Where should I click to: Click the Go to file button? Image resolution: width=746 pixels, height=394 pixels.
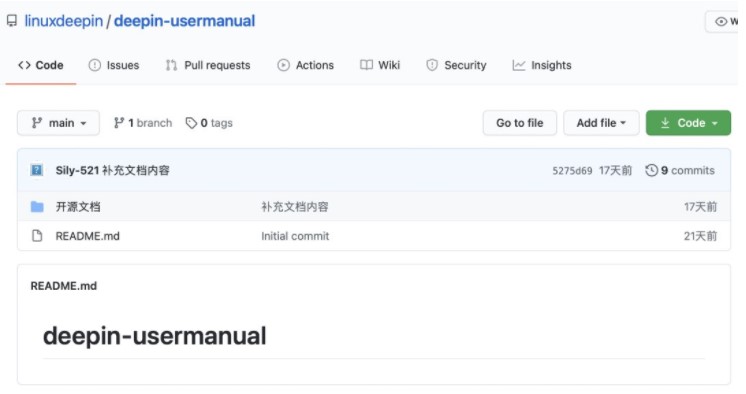coord(520,123)
